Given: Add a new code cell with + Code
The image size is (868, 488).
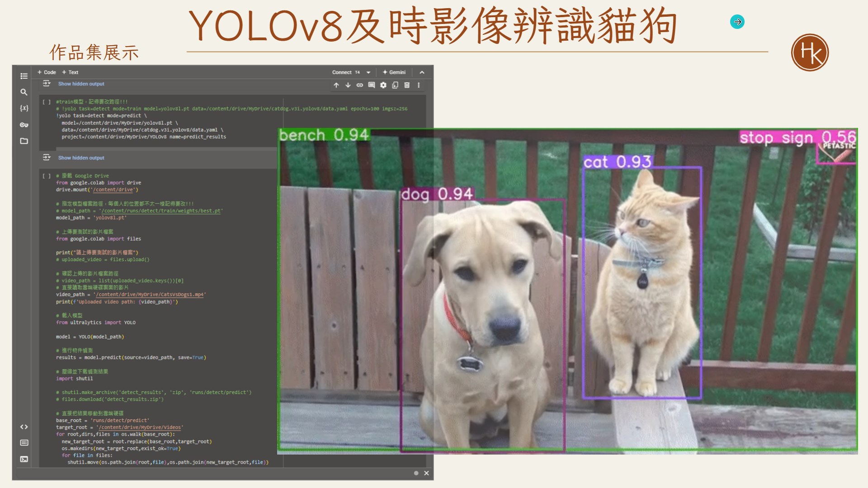Looking at the screenshot, I should pos(47,72).
